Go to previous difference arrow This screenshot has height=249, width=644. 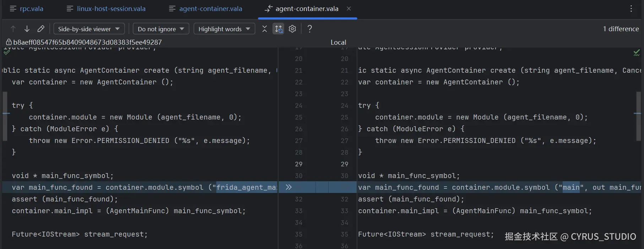tap(13, 29)
